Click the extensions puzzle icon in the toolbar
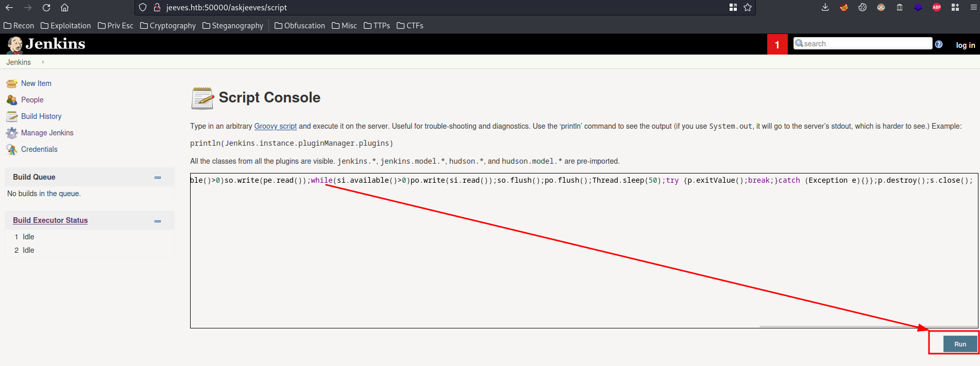980x366 pixels. (x=955, y=7)
